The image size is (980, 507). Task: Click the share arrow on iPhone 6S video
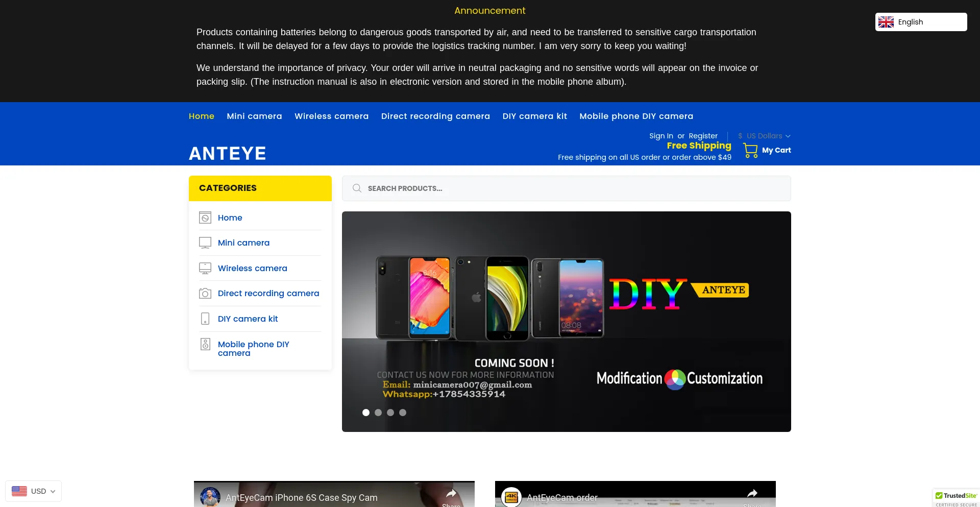452,493
